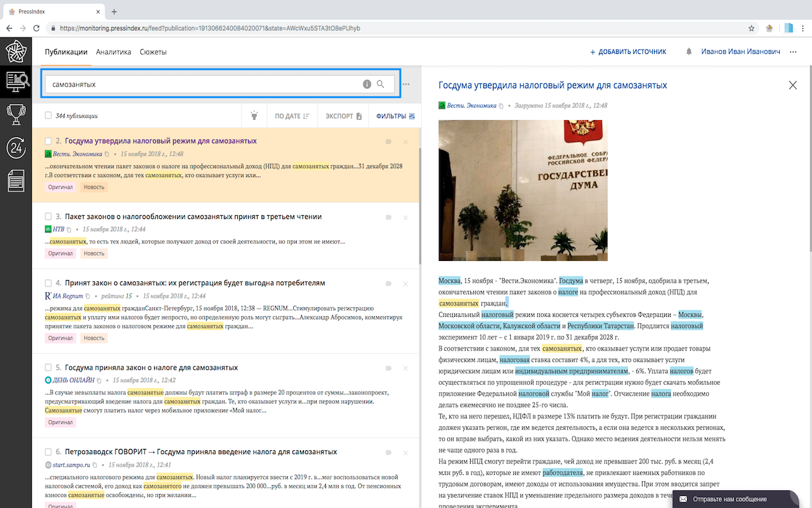
Task: Open source link 'Вести. Экономика' in preview panel
Action: [471, 105]
